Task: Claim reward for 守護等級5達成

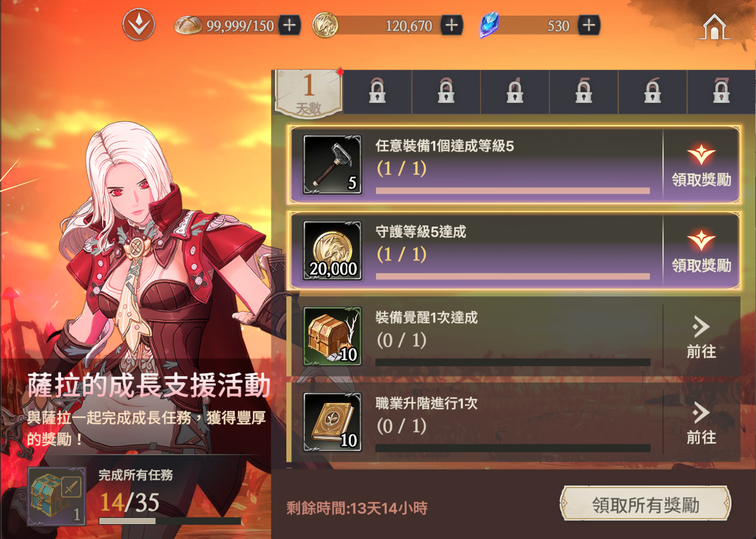Action: tap(701, 251)
